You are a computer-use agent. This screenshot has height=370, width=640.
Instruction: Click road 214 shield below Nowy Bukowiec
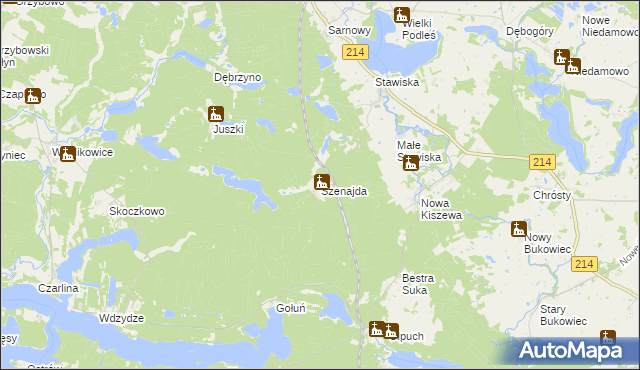584,264
